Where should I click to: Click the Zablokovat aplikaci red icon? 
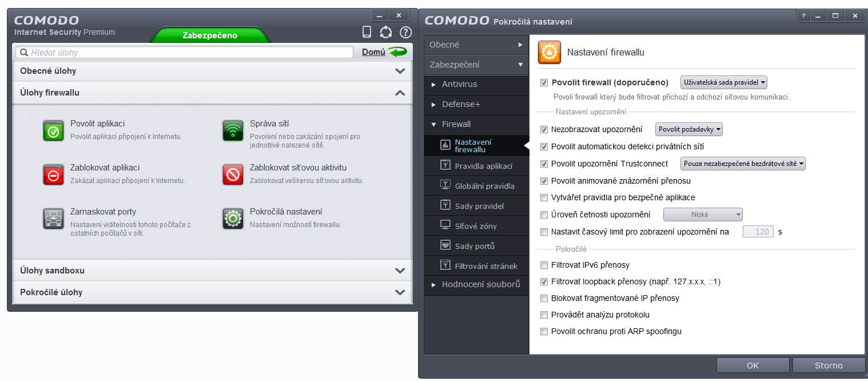[53, 174]
